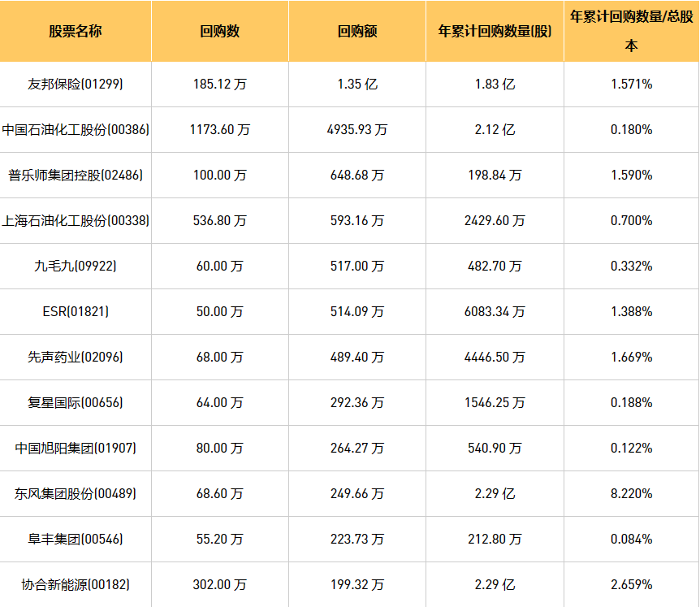Open 中国旭阳集团(01907) stock entry

[x=76, y=448]
